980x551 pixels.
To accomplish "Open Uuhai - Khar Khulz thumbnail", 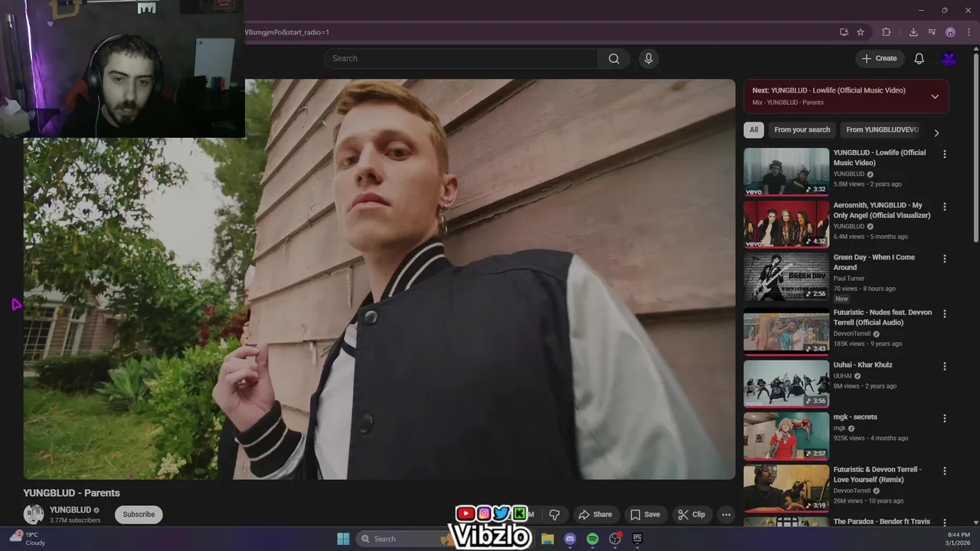I will (786, 384).
